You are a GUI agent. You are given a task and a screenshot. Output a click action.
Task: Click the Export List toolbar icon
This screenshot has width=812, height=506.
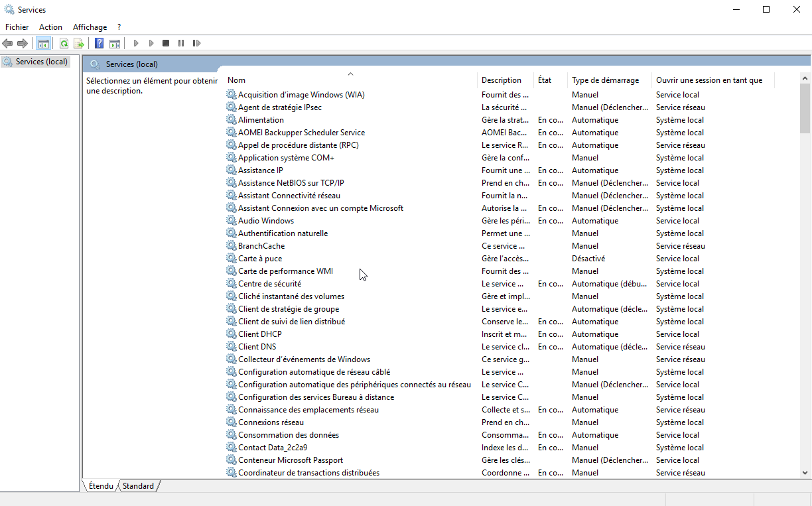(78, 44)
